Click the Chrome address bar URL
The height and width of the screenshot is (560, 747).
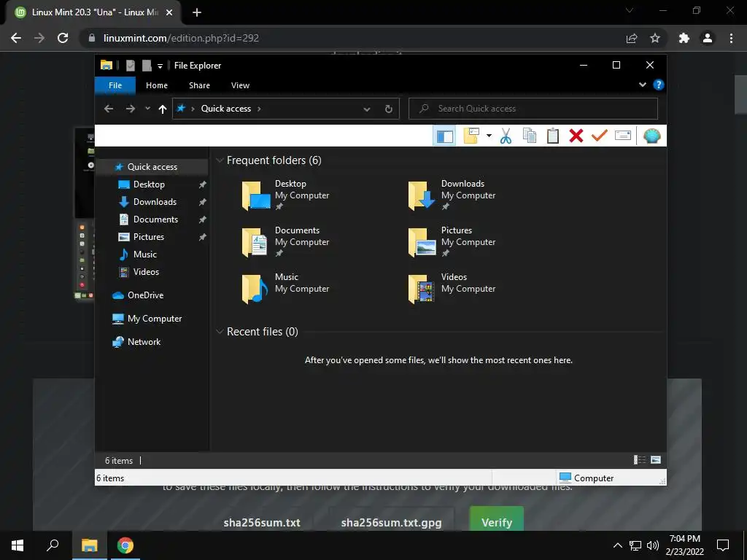(181, 38)
